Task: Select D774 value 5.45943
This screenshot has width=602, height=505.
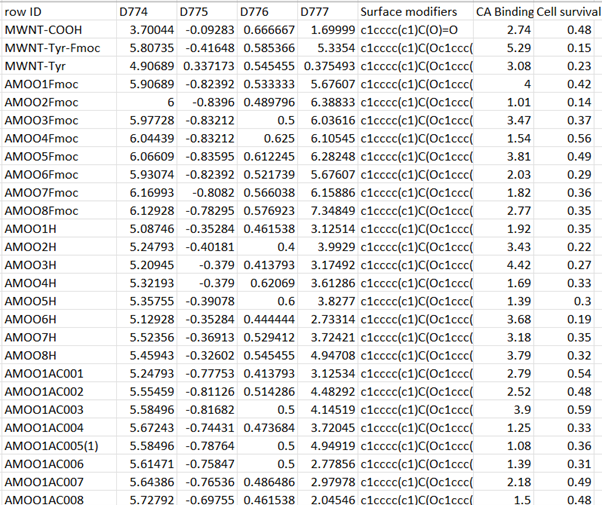Action: (147, 355)
